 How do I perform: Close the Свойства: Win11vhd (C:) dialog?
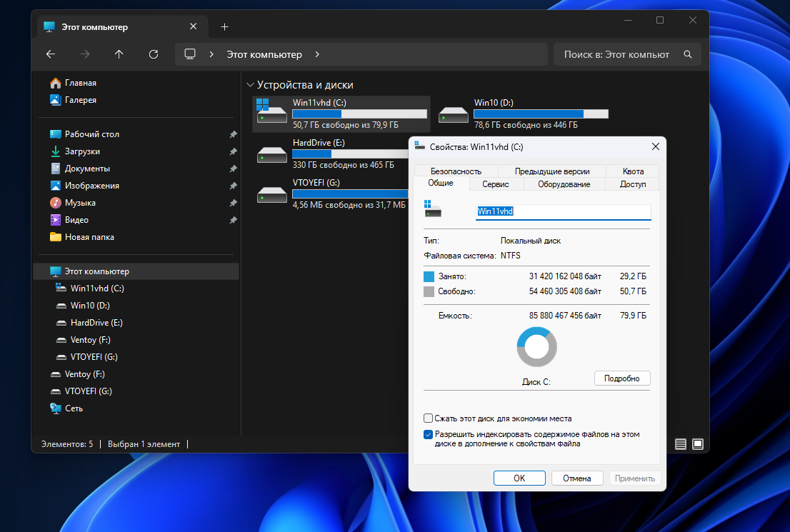click(x=656, y=146)
